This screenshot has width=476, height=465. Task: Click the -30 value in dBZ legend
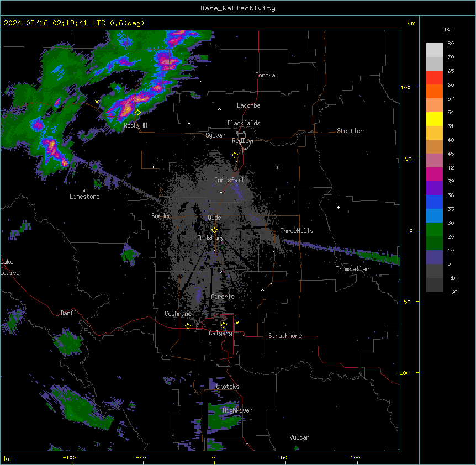point(452,292)
